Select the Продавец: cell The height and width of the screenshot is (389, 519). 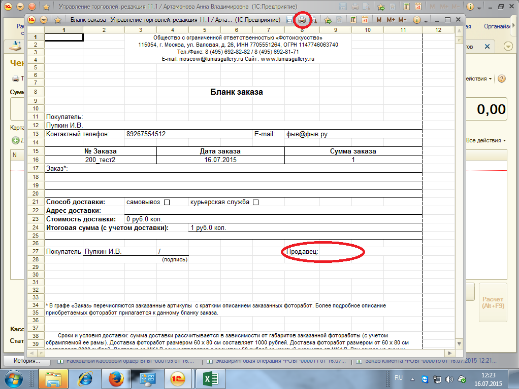[303, 251]
